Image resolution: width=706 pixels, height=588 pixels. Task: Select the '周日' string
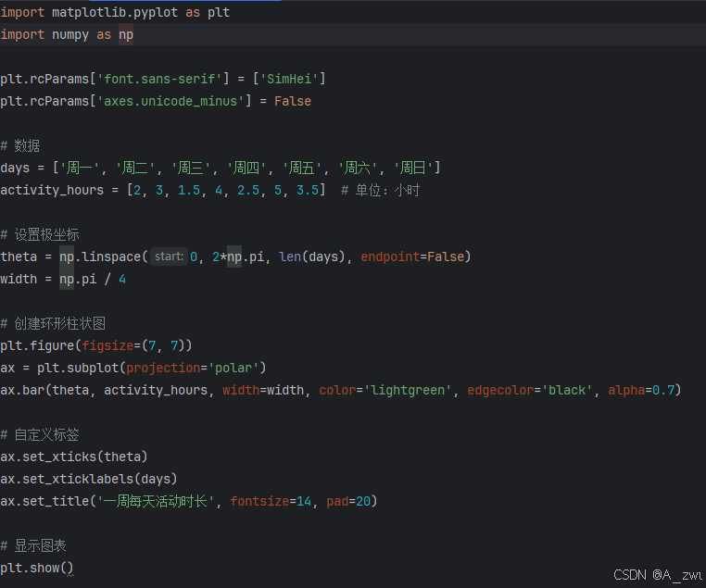tap(413, 168)
